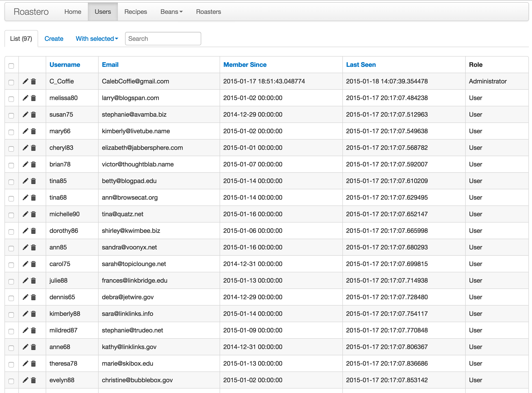Click the pencil icon beside tina68

click(25, 197)
